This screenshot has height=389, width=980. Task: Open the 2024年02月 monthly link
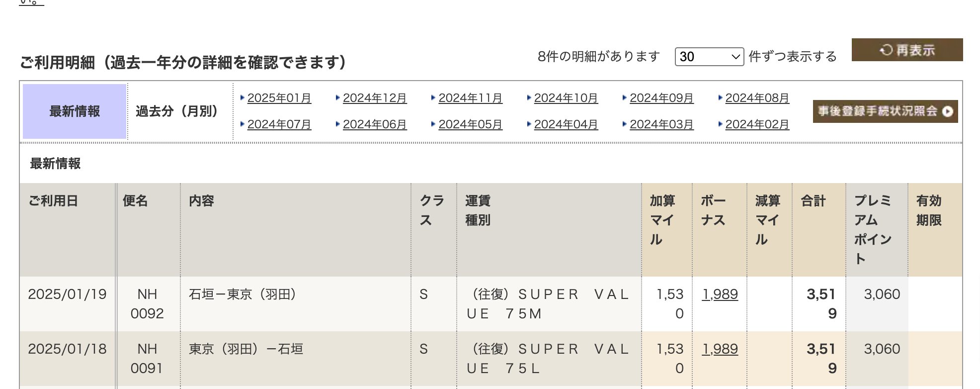[757, 124]
